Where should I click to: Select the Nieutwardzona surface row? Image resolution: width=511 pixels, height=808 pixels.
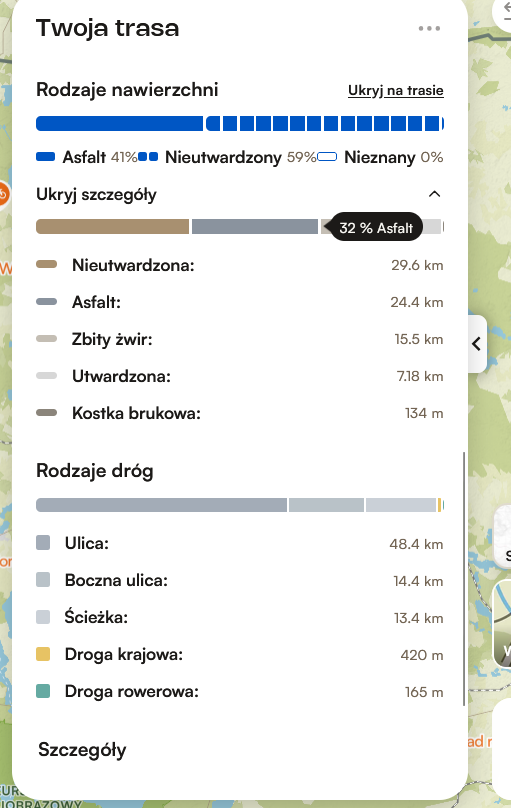[240, 265]
